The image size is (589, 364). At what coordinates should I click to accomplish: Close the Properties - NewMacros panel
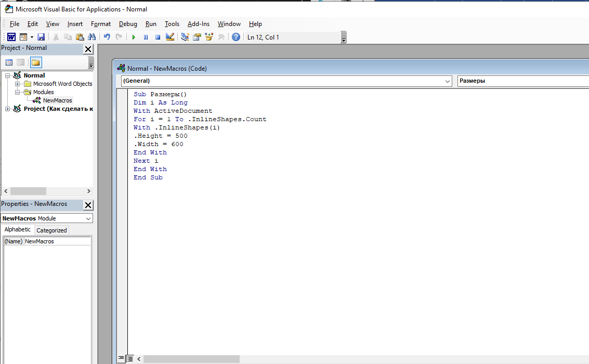pos(88,205)
